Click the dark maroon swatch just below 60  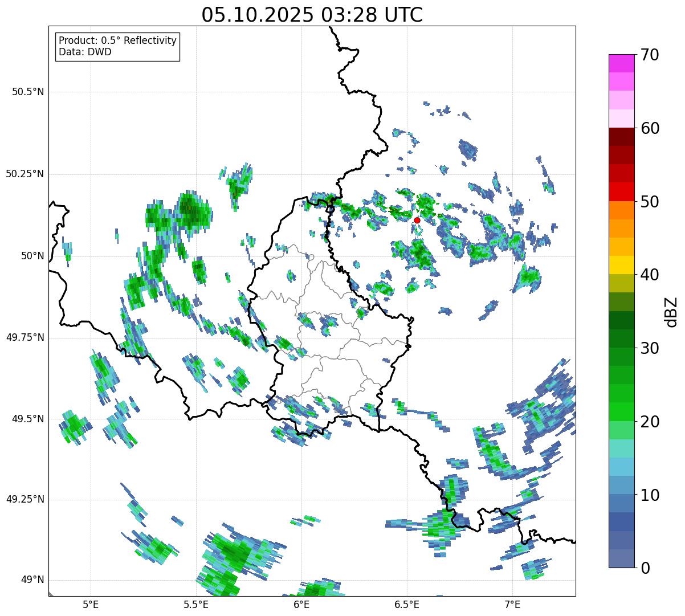(x=622, y=137)
